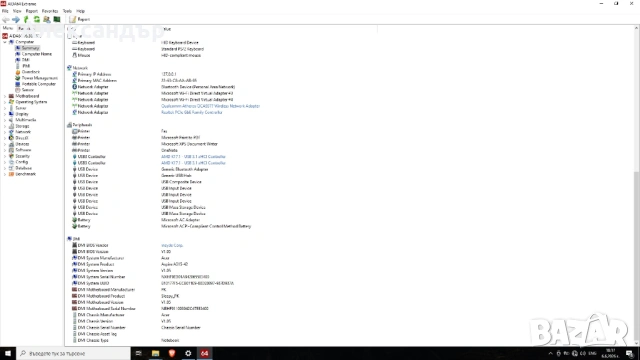Image resolution: width=640 pixels, height=360 pixels.
Task: Expand the Motherboard tree node
Action: pyautogui.click(x=5, y=96)
